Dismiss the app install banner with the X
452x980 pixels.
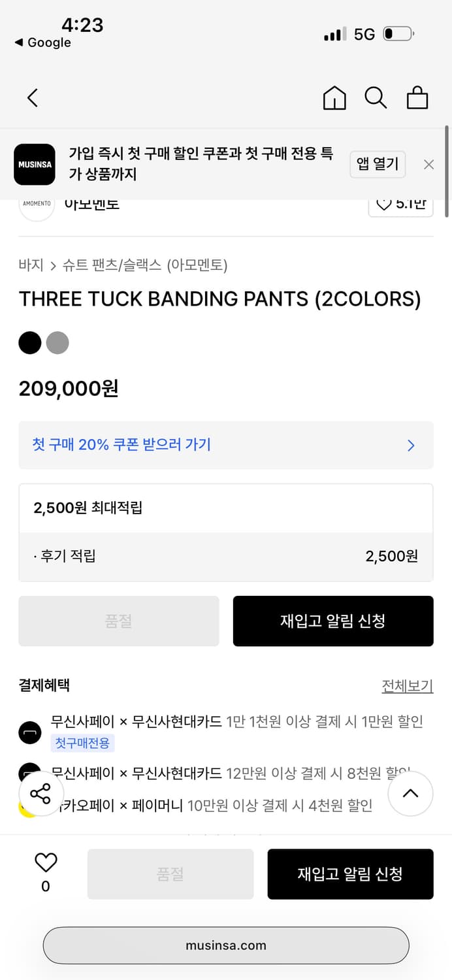428,165
